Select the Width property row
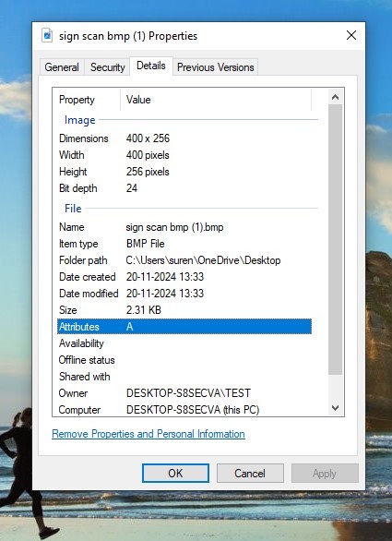392x541 pixels. (x=184, y=155)
